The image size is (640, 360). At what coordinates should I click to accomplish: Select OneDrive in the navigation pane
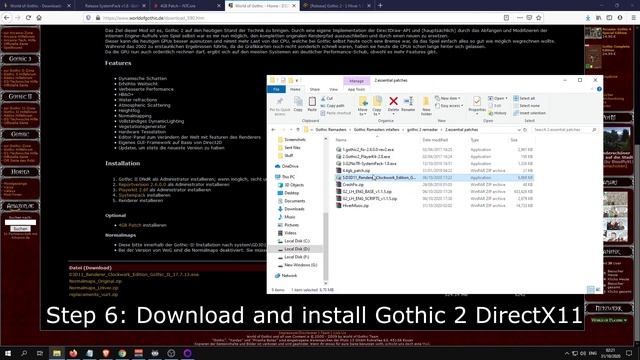[290, 166]
